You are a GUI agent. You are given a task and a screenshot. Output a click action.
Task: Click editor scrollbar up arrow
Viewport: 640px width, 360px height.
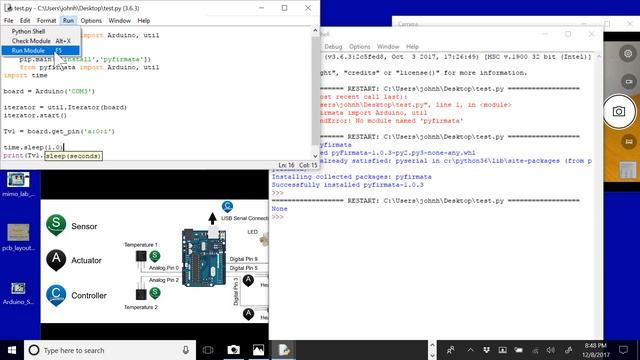(315, 31)
